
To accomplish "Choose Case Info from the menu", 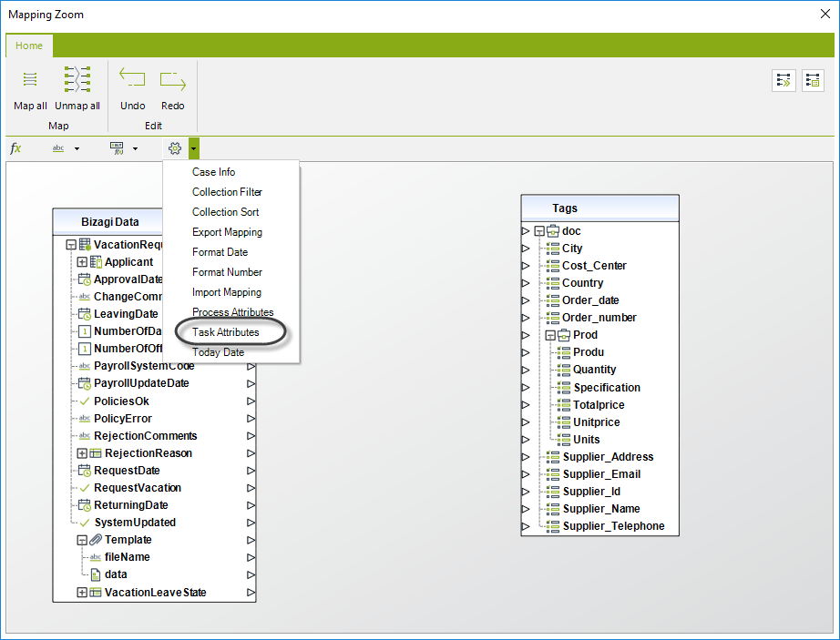I will [214, 172].
